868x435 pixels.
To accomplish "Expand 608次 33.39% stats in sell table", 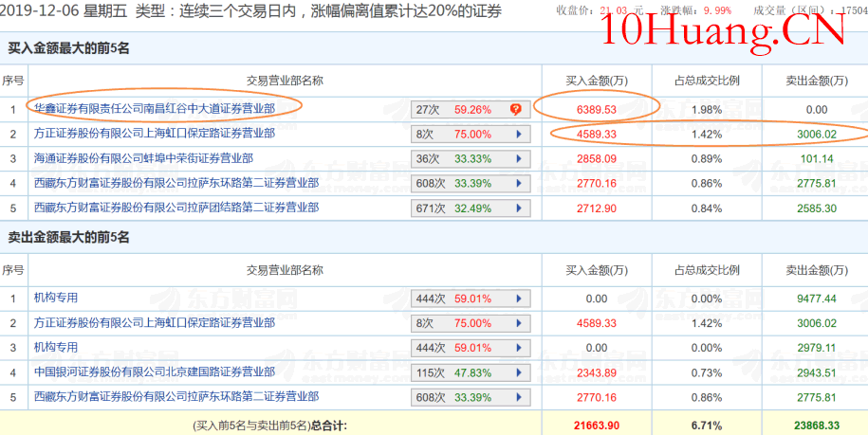I will click(x=471, y=397).
